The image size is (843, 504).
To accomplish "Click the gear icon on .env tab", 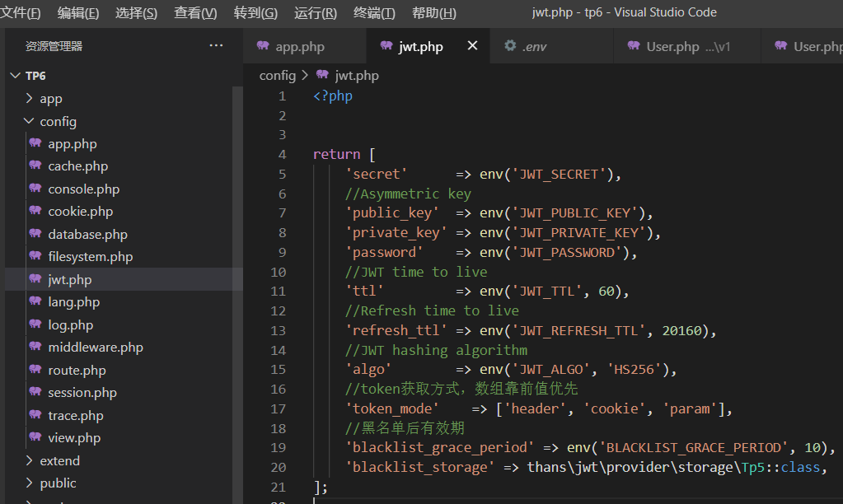I will click(x=509, y=45).
